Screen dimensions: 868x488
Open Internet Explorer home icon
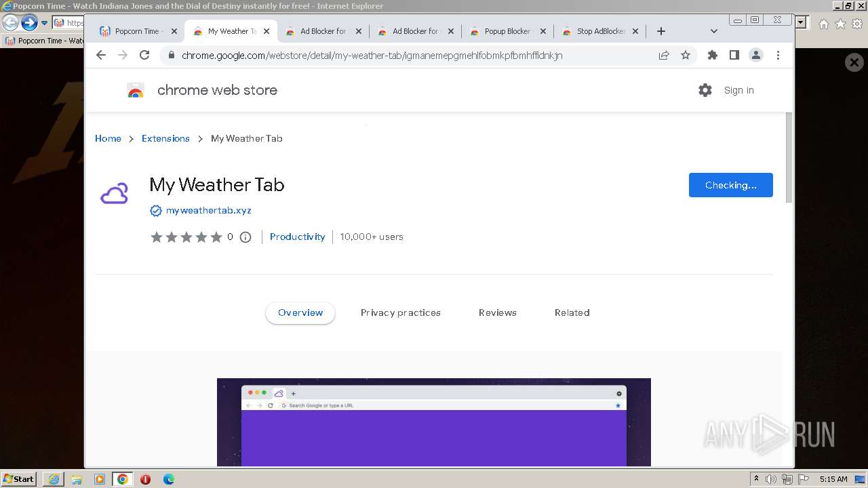pos(823,24)
